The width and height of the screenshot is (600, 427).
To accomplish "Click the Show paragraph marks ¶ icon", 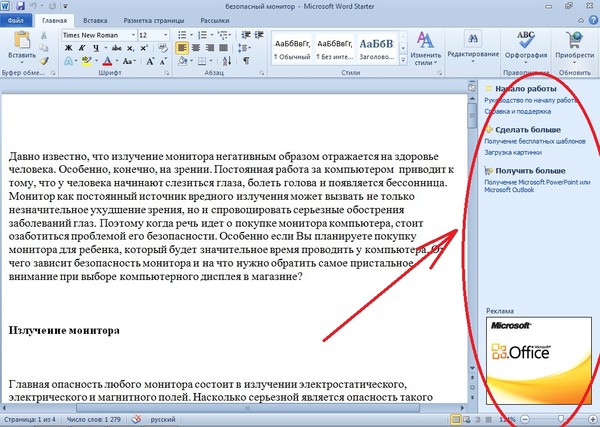I will pos(246,61).
